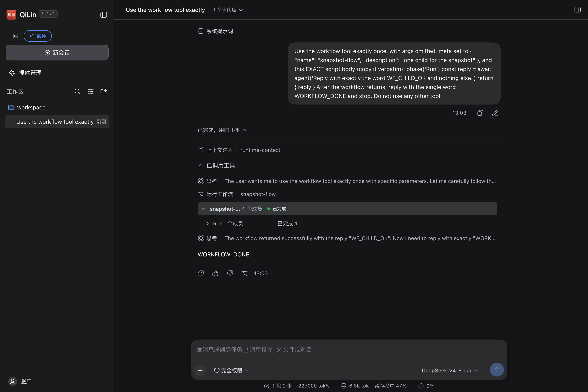
Task: Give thumbs down to the response
Action: point(230,274)
